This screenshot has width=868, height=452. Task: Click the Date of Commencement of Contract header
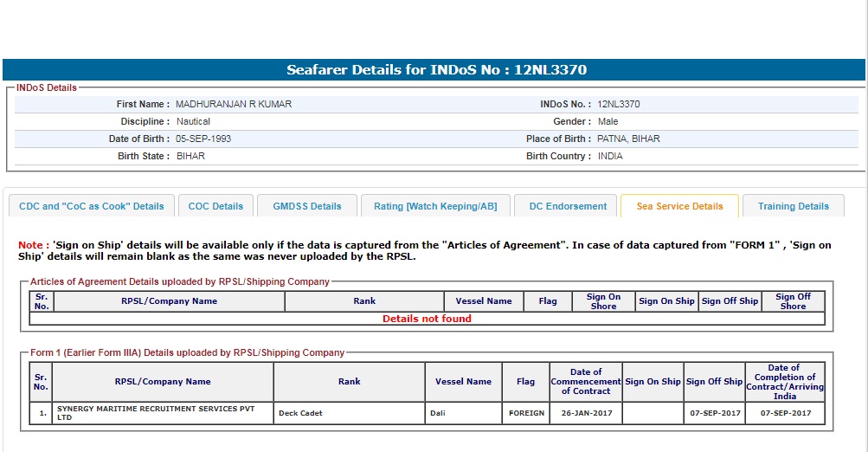click(x=586, y=381)
